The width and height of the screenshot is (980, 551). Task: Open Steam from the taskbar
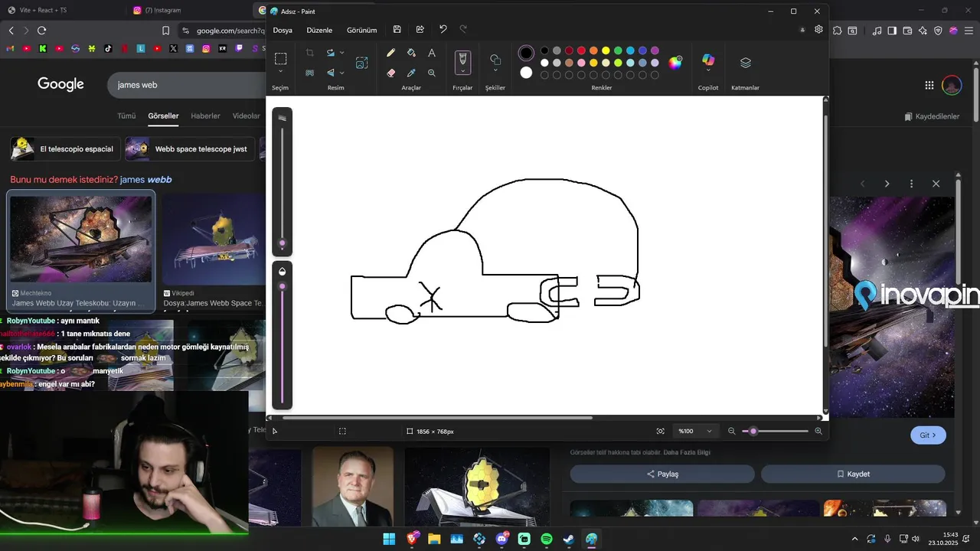click(569, 539)
